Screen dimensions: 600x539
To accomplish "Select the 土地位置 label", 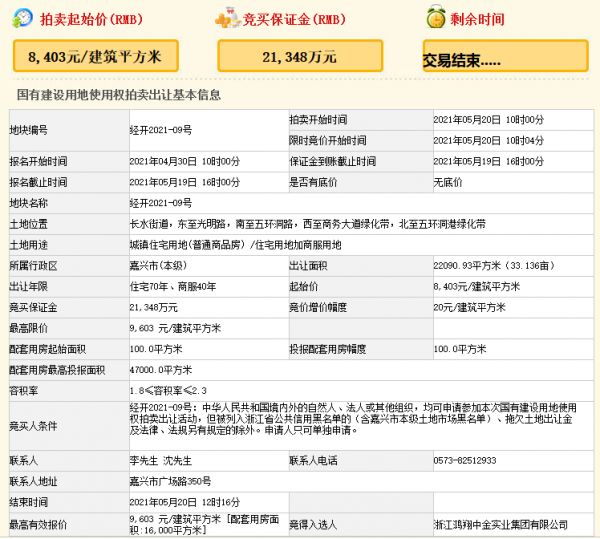I will coord(29,224).
